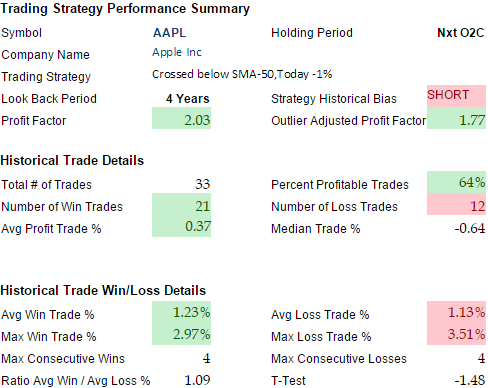Select the AAPL symbol cell
Viewport: 488px width, 388px height.
click(x=169, y=33)
